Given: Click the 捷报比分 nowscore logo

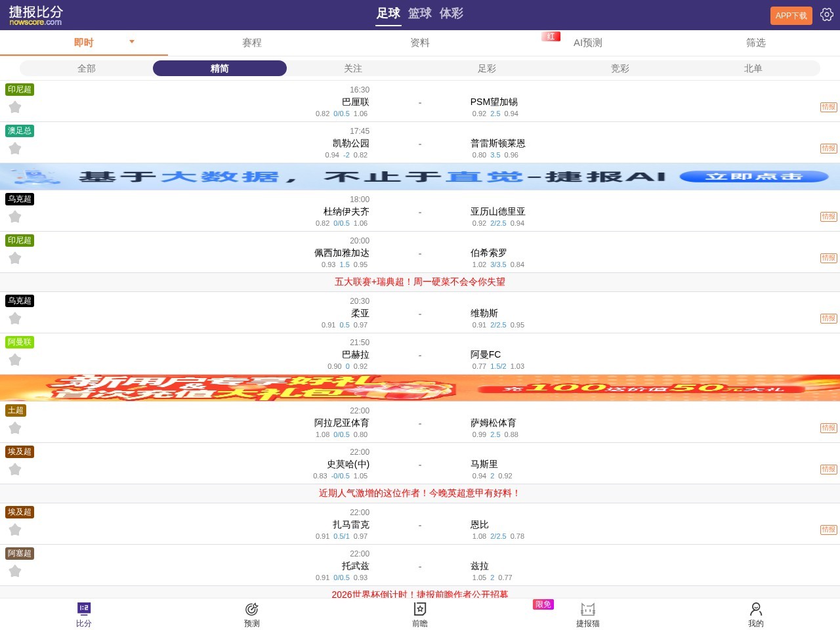Looking at the screenshot, I should (x=35, y=14).
